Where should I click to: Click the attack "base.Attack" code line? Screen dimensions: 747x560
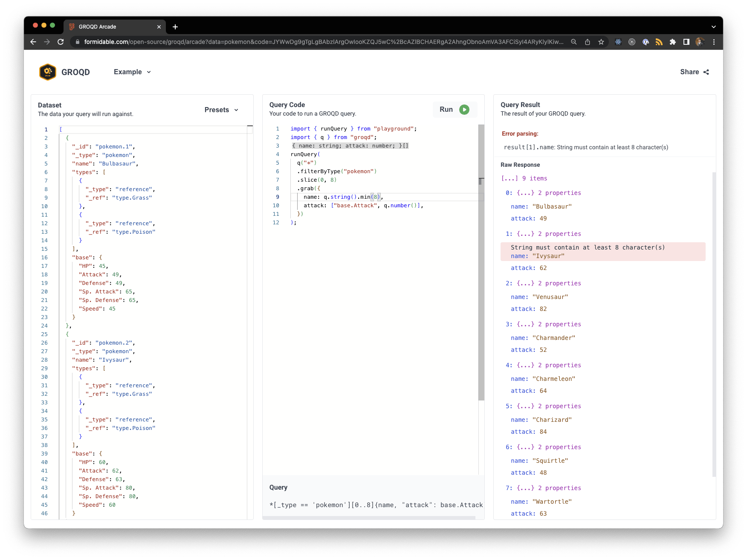tap(363, 206)
